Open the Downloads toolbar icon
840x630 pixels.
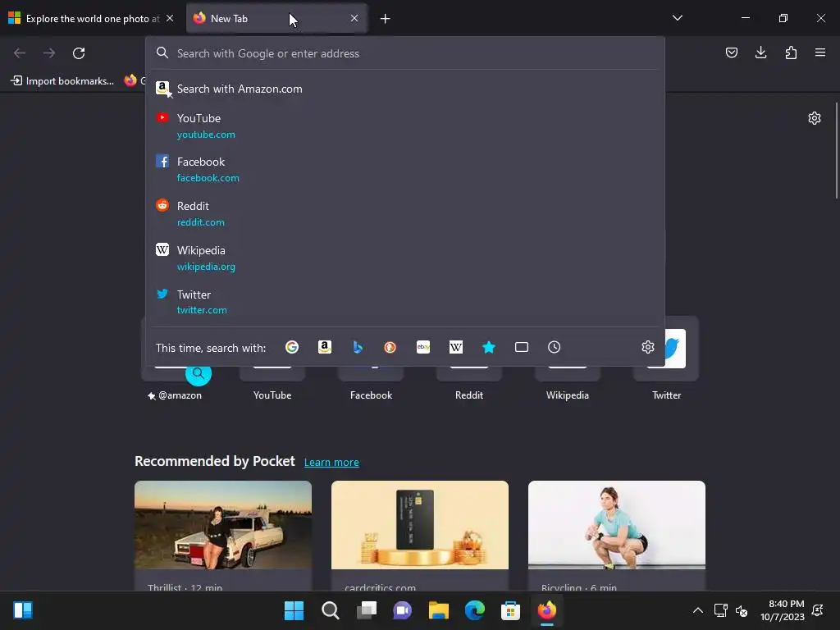pos(760,52)
